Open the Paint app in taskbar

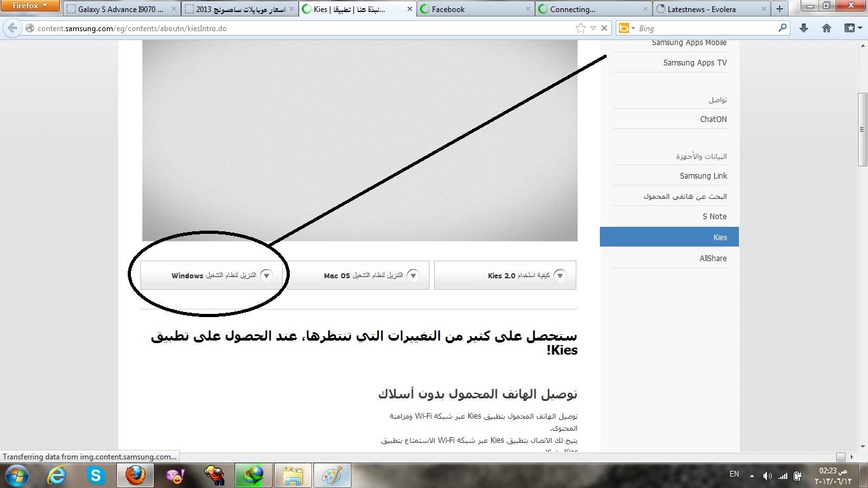click(x=332, y=475)
